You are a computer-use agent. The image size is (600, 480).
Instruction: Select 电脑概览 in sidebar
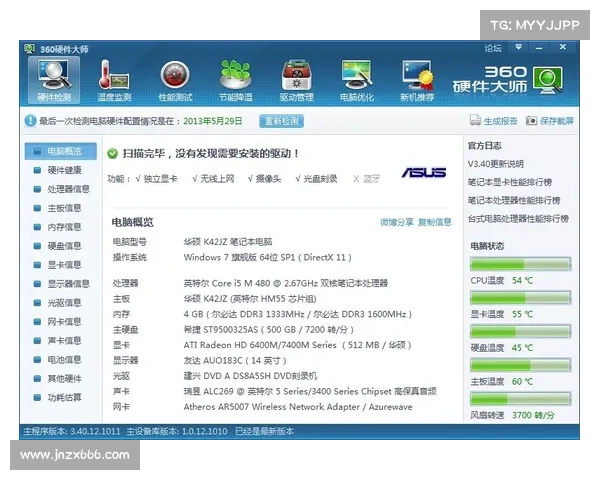click(60, 151)
